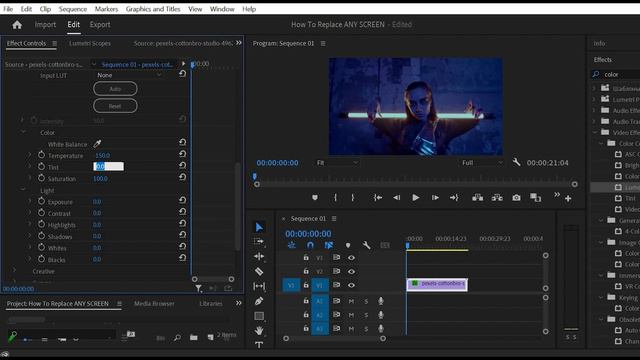The image size is (640, 360).
Task: Select the Pen tool
Action: point(259,301)
